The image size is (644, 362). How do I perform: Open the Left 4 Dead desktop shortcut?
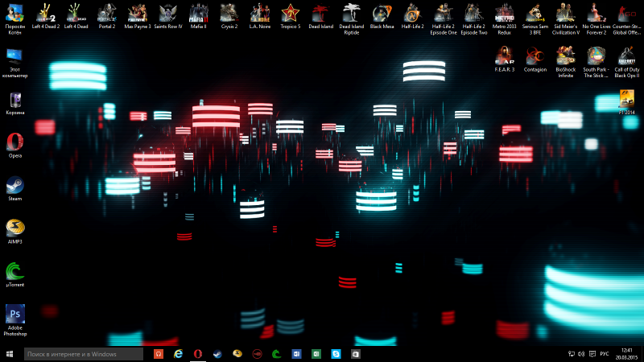coord(76,16)
